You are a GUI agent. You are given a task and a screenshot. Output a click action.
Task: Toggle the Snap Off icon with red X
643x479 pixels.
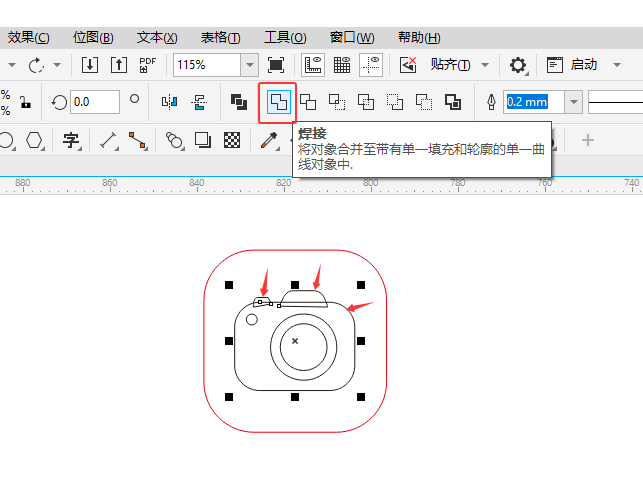pos(408,65)
